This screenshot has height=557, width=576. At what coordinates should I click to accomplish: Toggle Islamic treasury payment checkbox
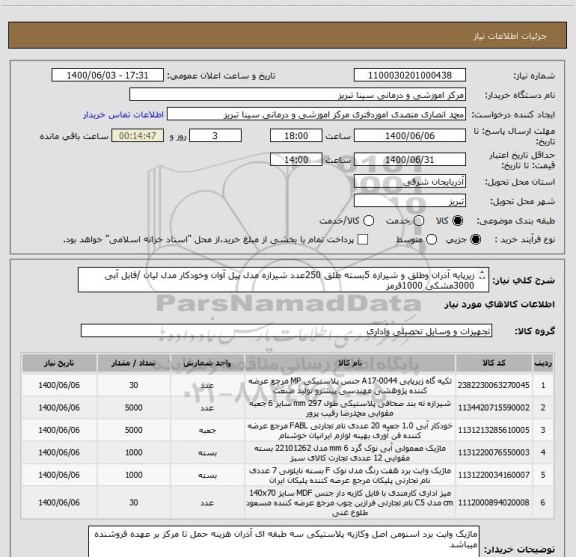(363, 240)
